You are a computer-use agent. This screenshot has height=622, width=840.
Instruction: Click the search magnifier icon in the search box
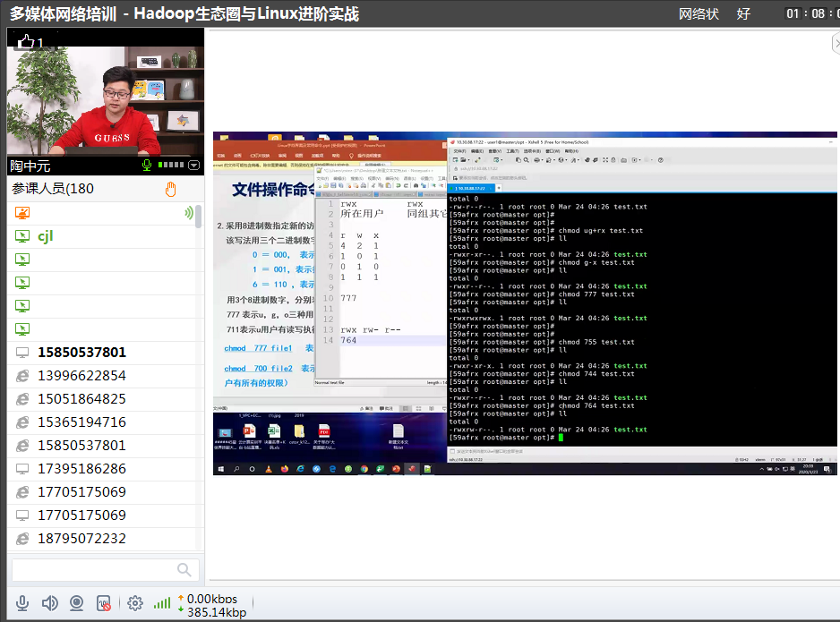[184, 570]
